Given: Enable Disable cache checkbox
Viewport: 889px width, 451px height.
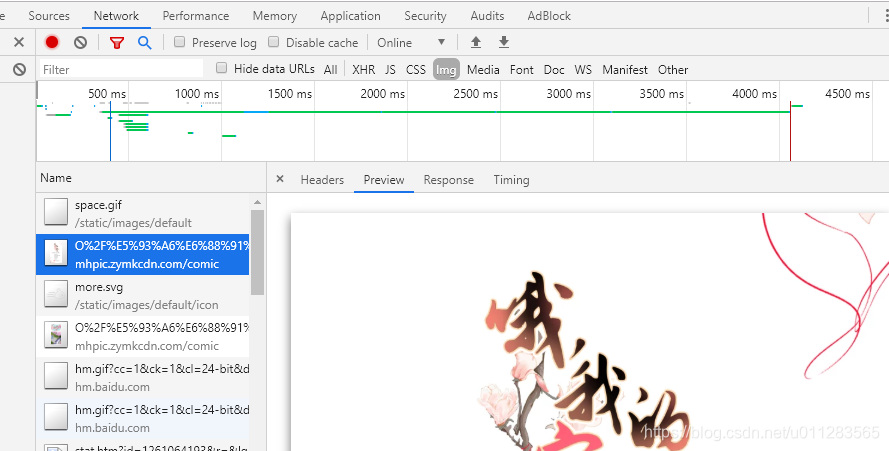Looking at the screenshot, I should (274, 42).
